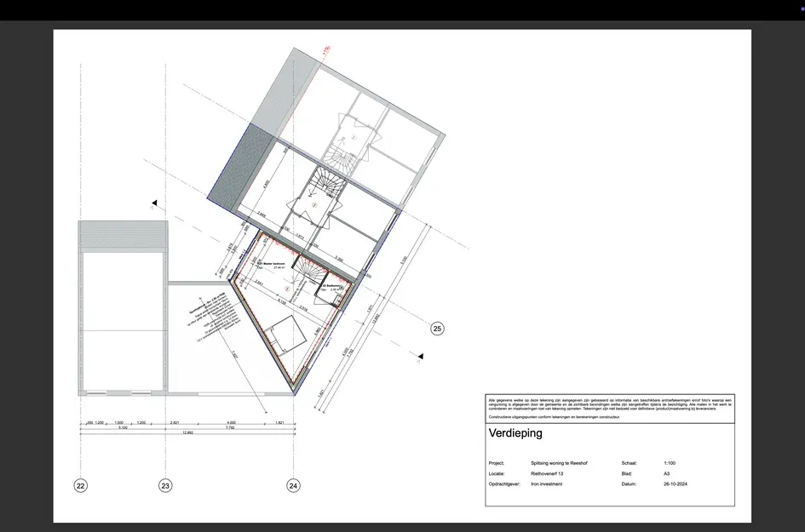Screen dimensions: 805x532
Task: Select grid marker bubble 23
Action: click(166, 485)
